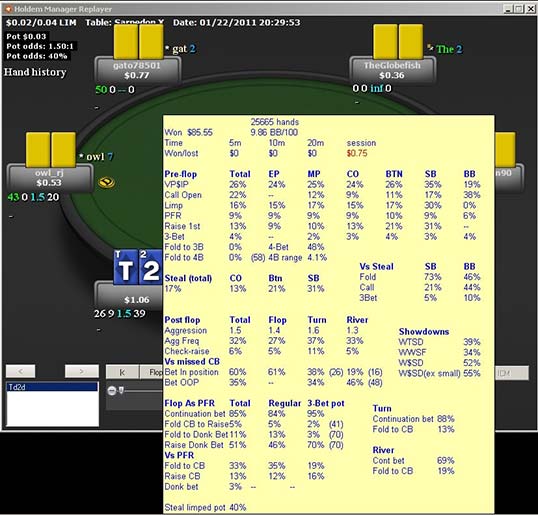The width and height of the screenshot is (538, 515).
Task: Click the 'Post flop' section heading
Action: (x=182, y=320)
